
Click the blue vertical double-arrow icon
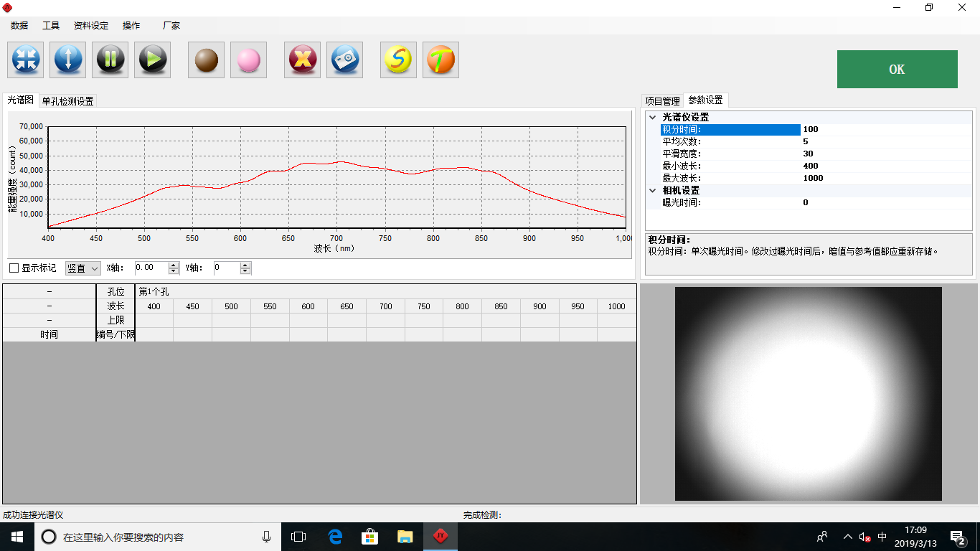(x=68, y=60)
